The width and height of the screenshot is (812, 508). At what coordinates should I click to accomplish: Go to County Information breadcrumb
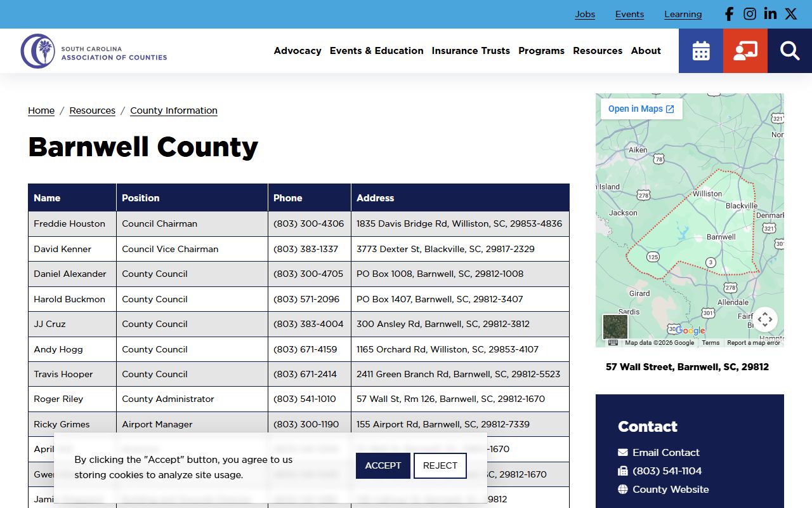174,110
